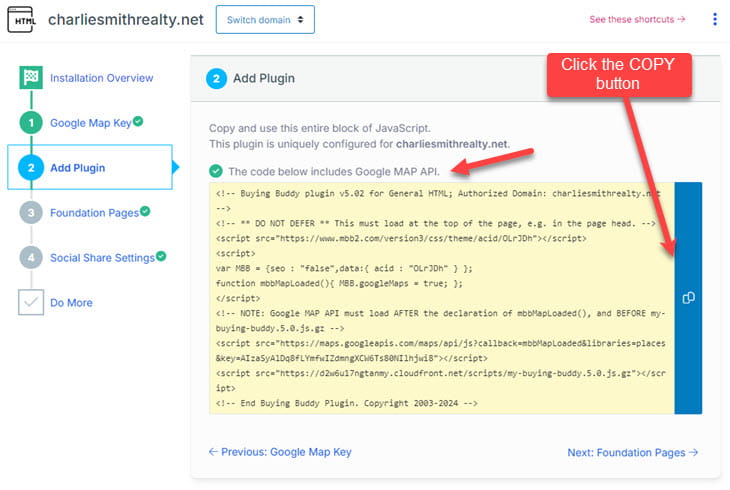Copy the plugin code with copy button
This screenshot has height=490, width=730.
pyautogui.click(x=688, y=298)
